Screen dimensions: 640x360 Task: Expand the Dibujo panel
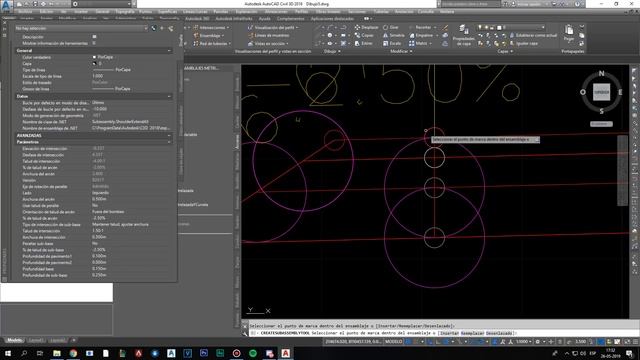tap(332, 51)
